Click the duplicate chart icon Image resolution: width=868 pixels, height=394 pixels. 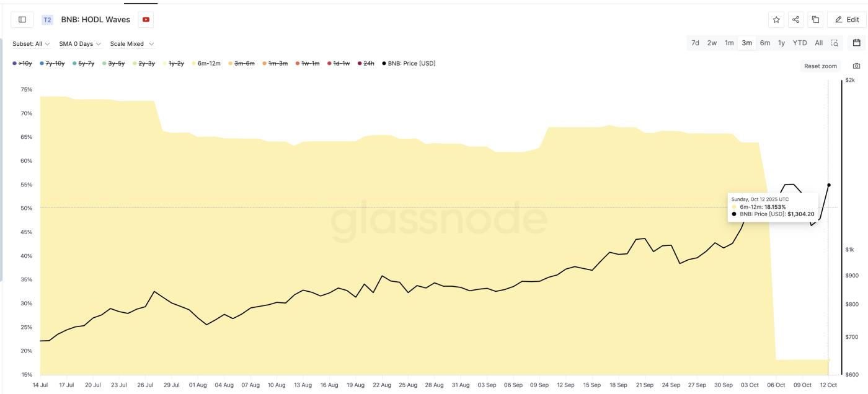click(816, 20)
